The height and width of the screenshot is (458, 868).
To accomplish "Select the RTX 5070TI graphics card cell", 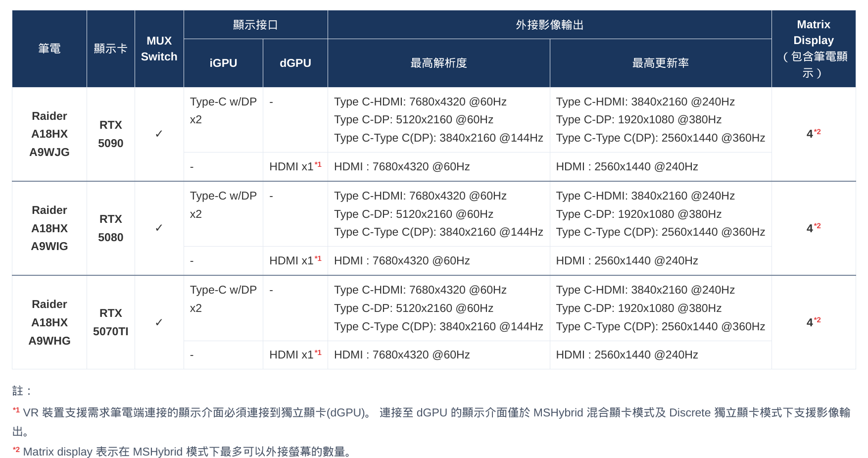I will (x=111, y=322).
